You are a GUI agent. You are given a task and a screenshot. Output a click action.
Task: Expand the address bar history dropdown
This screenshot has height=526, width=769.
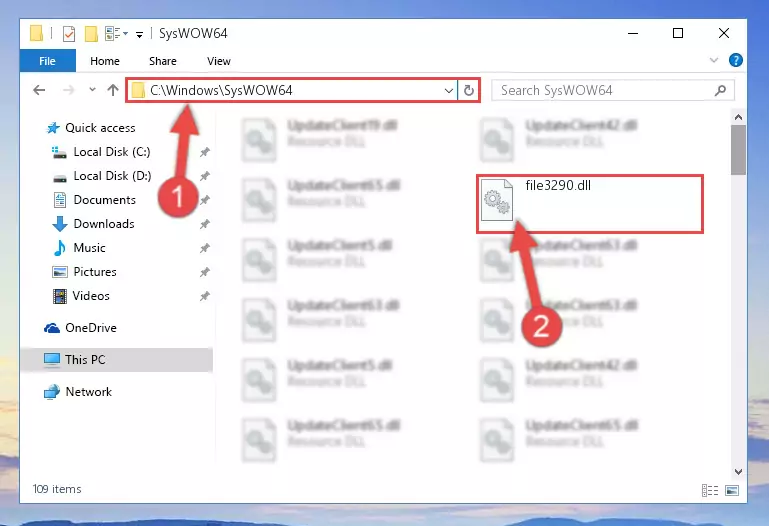[x=448, y=90]
